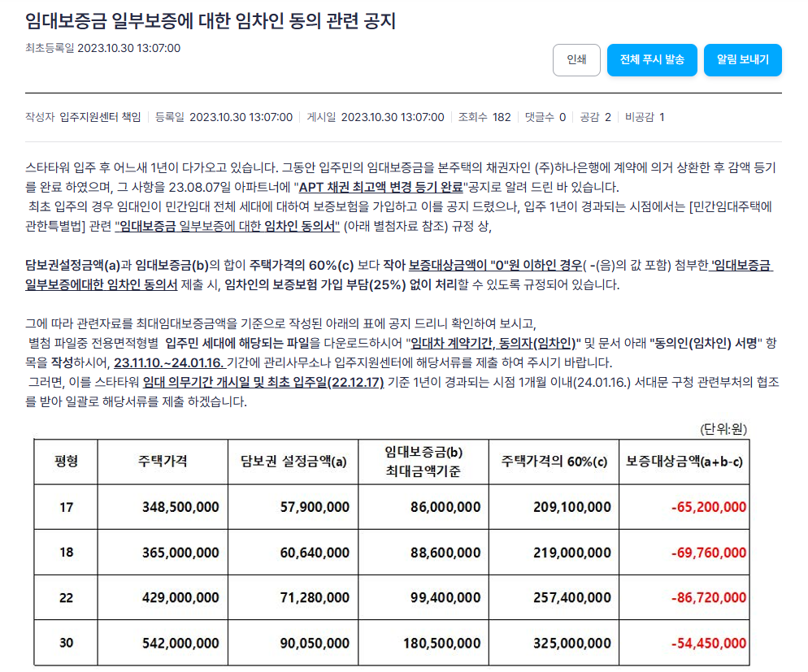Viewport: 808px width, 672px height.
Task: Click the 등록일 2023.10.30 13:07:00 registered date
Action: point(224,117)
